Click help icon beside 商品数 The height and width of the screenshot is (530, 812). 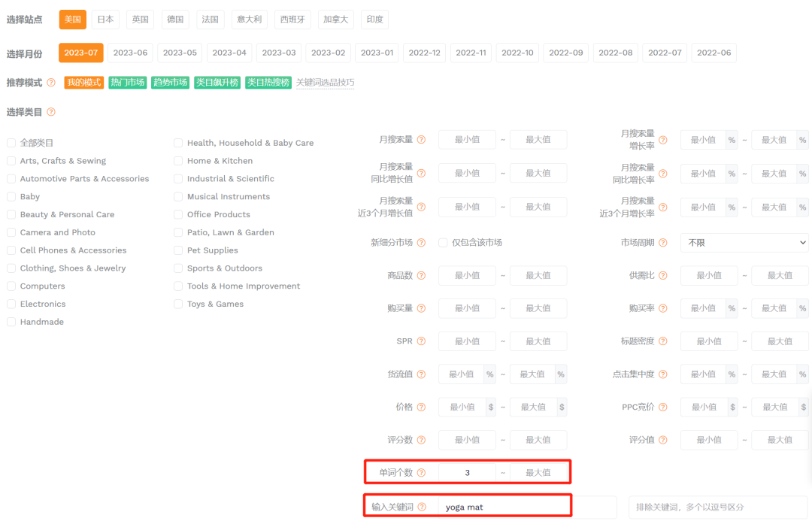point(421,275)
